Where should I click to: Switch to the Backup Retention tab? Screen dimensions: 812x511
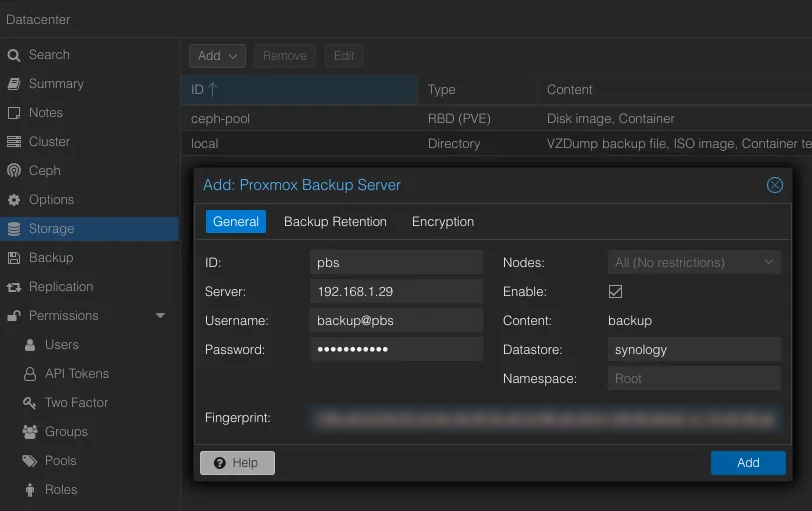pos(335,222)
